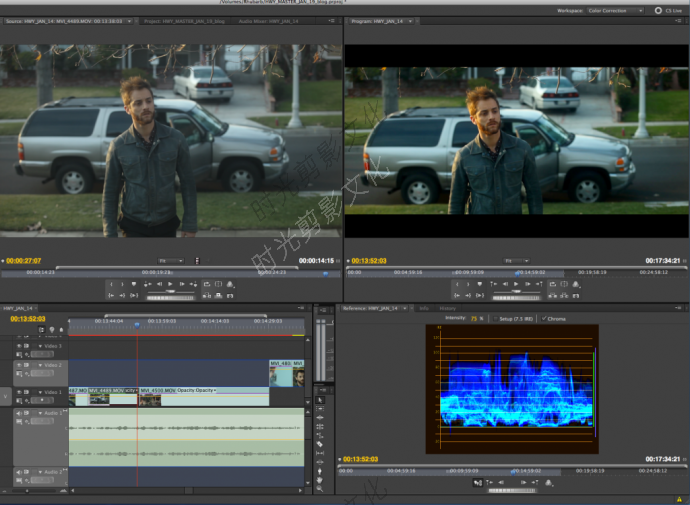
Task: Open Program monitor zoom Fit dropdown
Action: (517, 261)
